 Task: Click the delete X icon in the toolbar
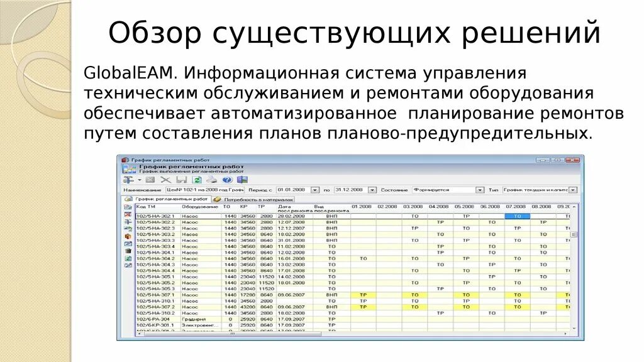(x=165, y=180)
